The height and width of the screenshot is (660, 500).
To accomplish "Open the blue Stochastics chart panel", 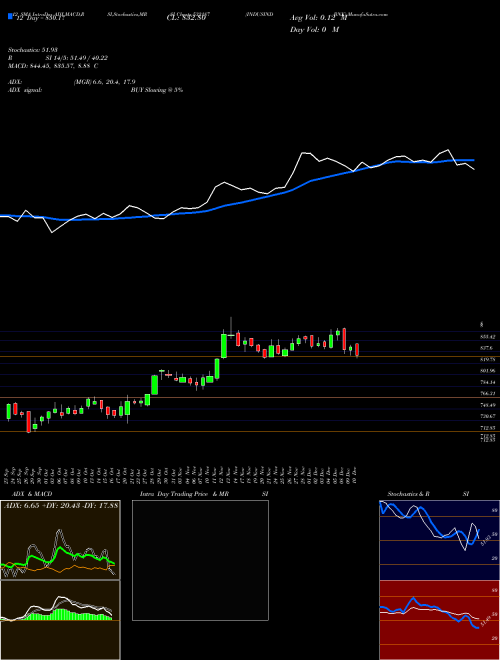I will (439, 540).
